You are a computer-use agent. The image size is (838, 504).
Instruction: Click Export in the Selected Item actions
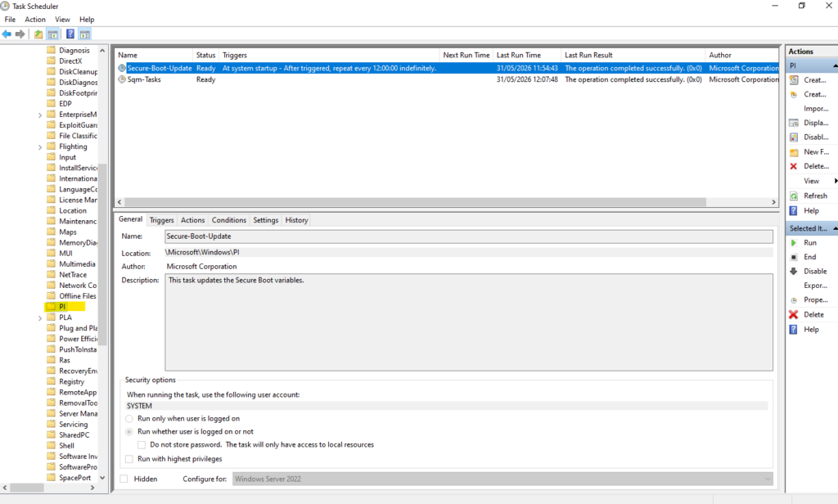816,286
